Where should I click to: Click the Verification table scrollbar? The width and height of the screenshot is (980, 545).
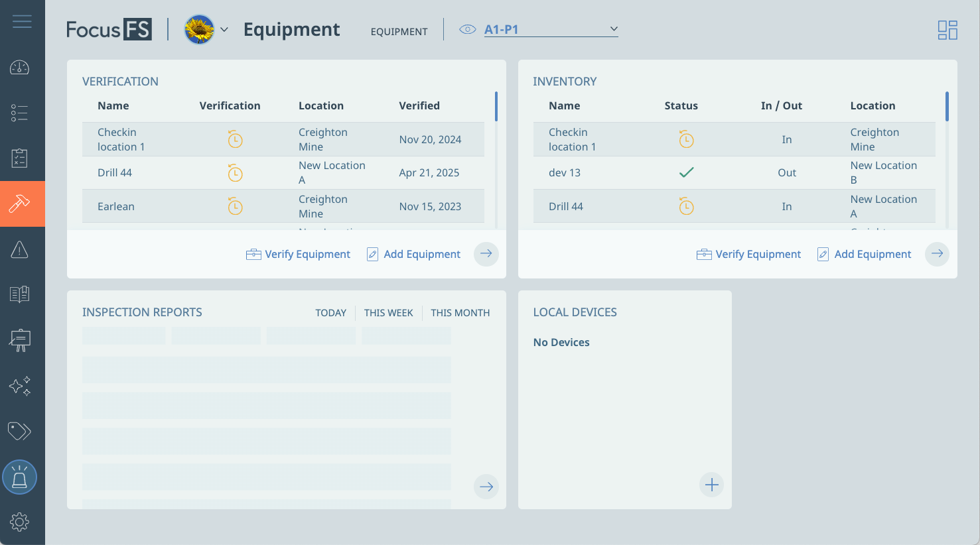point(496,107)
